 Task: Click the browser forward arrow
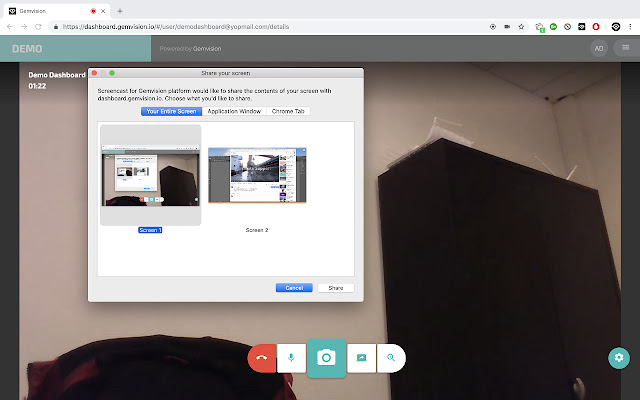coord(24,27)
